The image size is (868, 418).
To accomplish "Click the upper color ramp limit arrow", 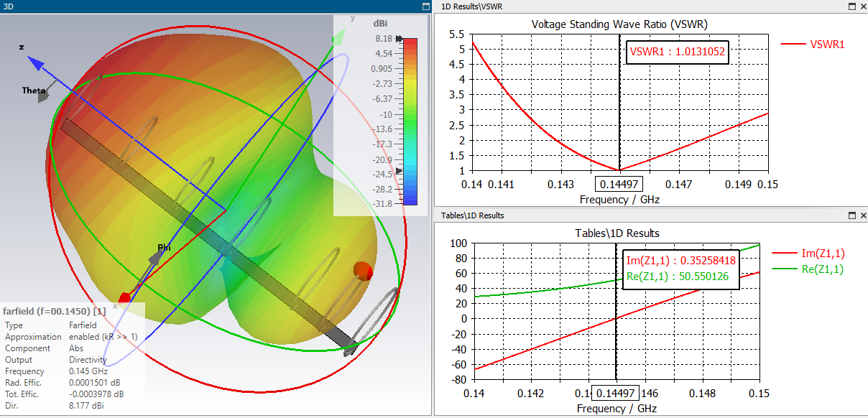I will 399,39.
